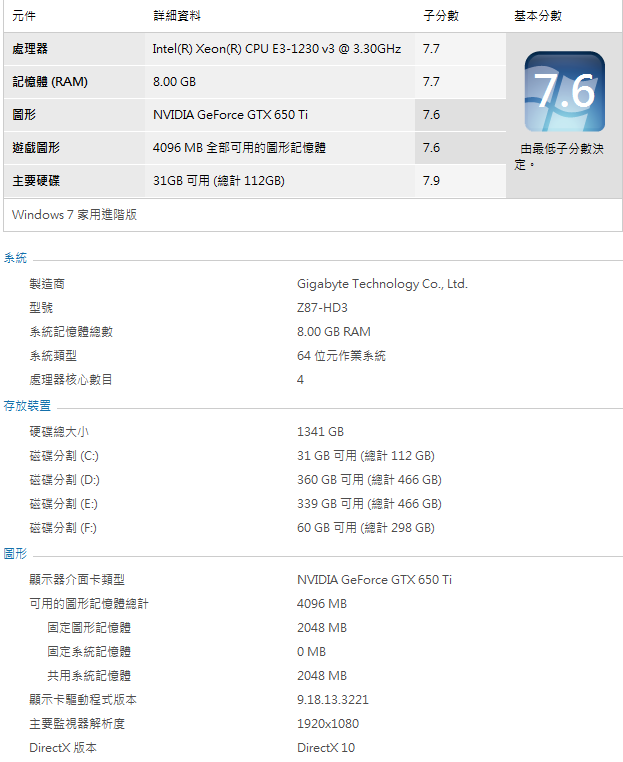Click the 遊戲圖形 row label
Viewport: 623px width, 762px height.
coord(36,148)
